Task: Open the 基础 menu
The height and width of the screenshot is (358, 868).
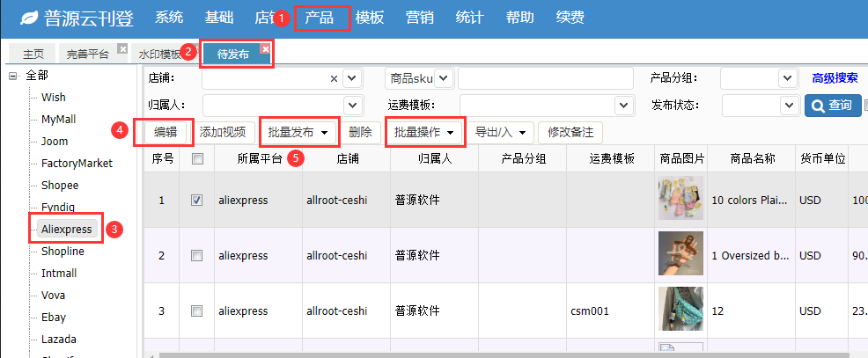Action: 218,18
